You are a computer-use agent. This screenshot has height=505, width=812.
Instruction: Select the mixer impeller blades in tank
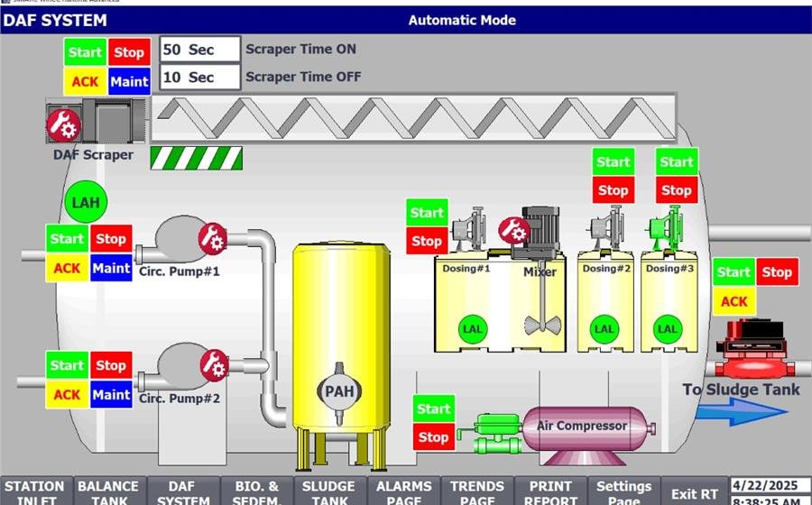coord(542,324)
